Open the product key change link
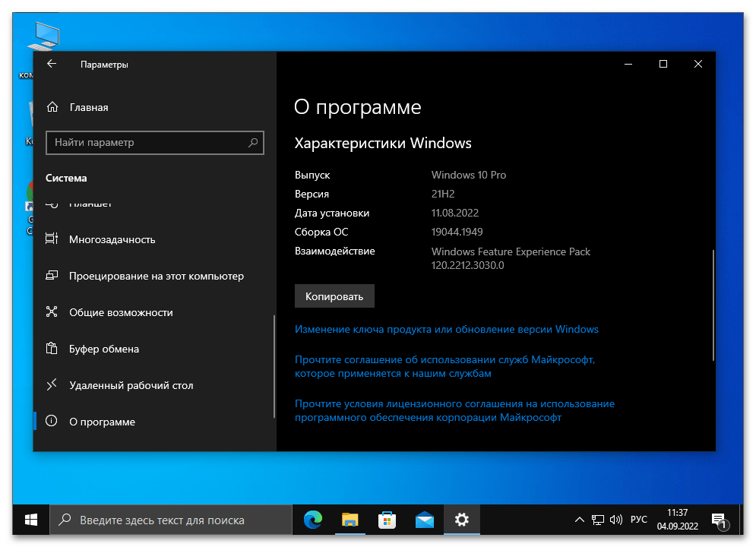The height and width of the screenshot is (547, 756). 446,329
